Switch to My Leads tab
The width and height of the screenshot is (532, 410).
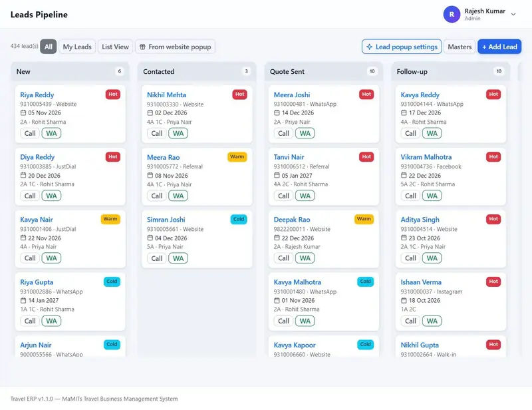[77, 47]
